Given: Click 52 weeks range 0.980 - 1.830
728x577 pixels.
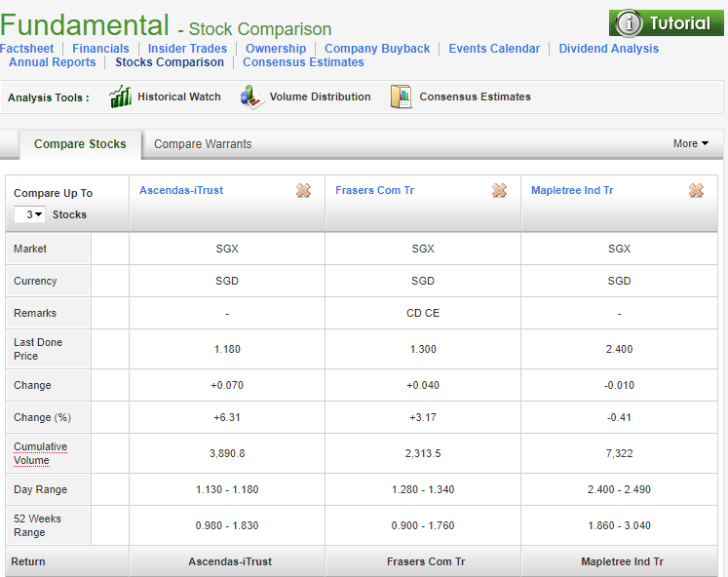Looking at the screenshot, I should 227,525.
